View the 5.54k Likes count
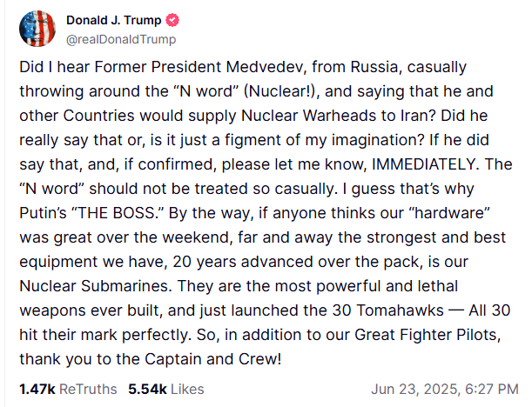Image resolution: width=532 pixels, height=407 pixels. [145, 389]
